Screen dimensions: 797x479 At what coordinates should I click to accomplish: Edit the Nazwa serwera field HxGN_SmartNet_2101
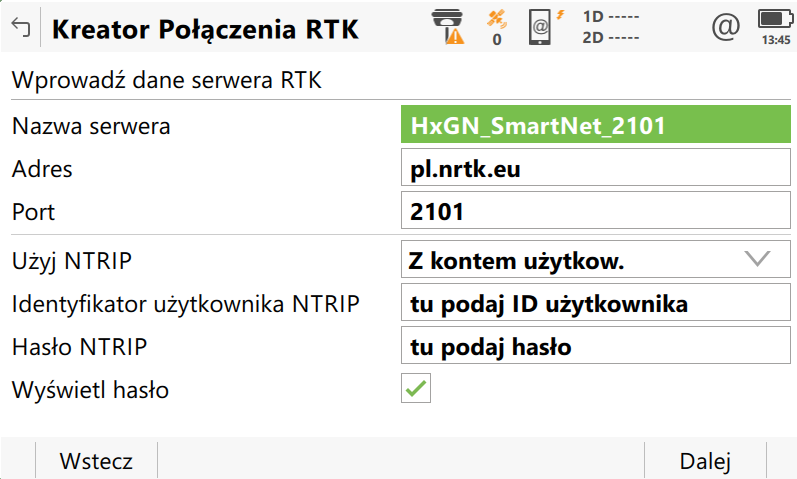click(x=596, y=125)
